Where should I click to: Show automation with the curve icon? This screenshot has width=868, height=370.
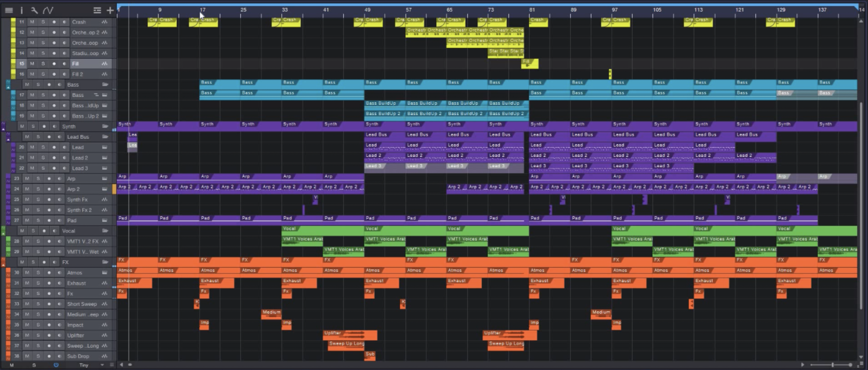click(x=48, y=11)
